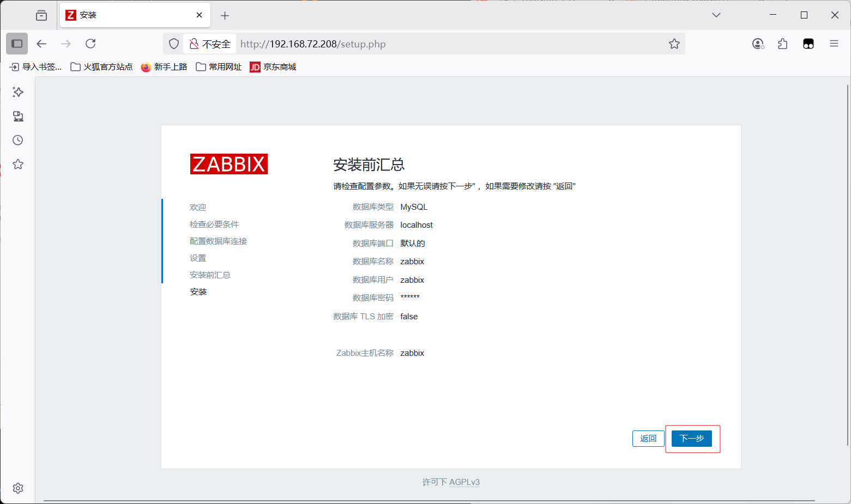Open the Firefox account icon

758,44
